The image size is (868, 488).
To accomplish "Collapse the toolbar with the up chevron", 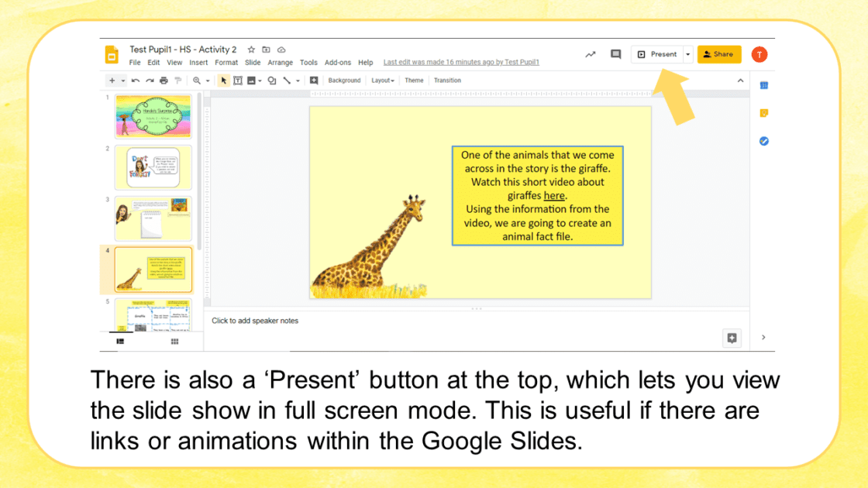I will tap(740, 81).
